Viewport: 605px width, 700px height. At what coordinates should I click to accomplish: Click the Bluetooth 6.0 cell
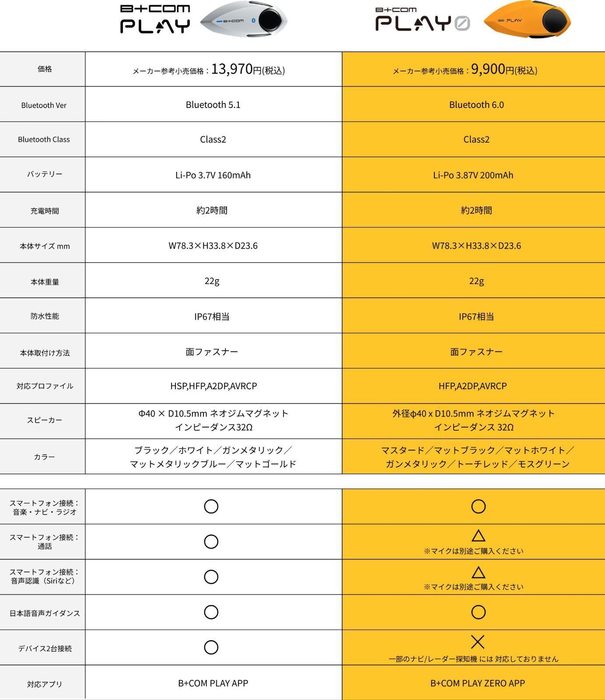tap(476, 105)
